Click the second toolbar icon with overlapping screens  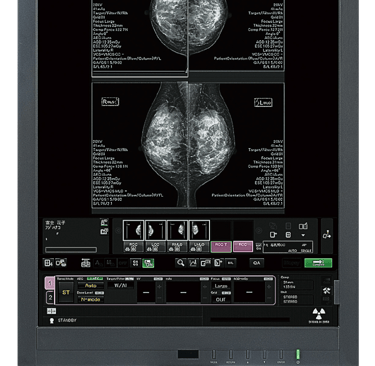tap(61, 263)
